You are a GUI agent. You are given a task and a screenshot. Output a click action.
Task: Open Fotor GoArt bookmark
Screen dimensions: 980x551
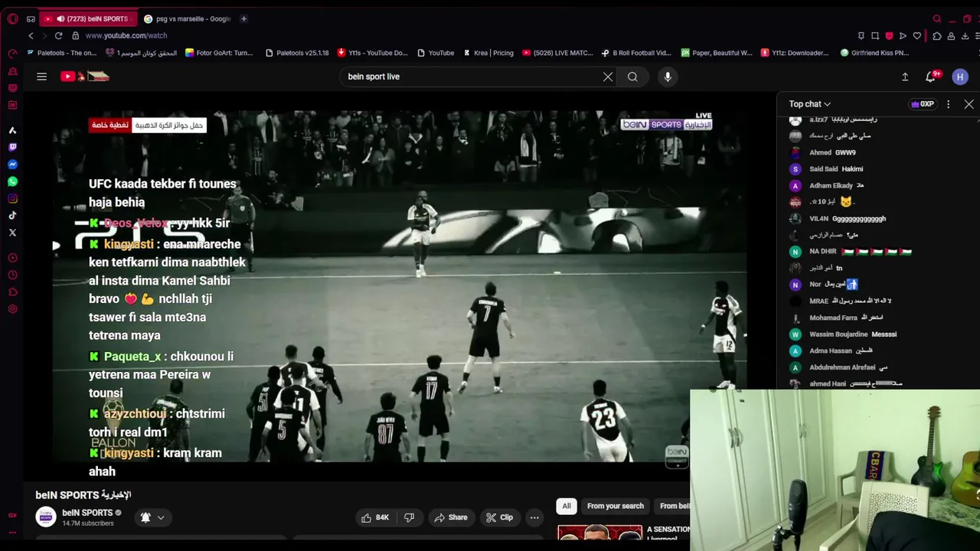[x=219, y=53]
